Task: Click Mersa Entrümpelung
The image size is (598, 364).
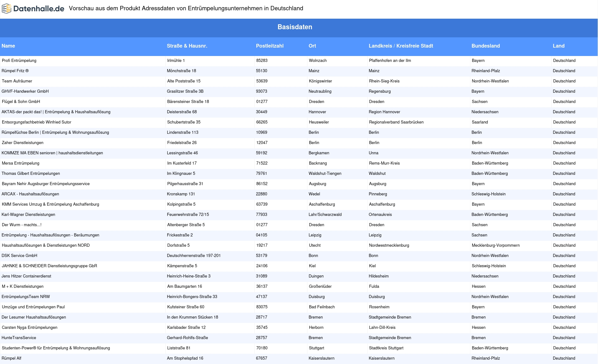Action: (21, 163)
